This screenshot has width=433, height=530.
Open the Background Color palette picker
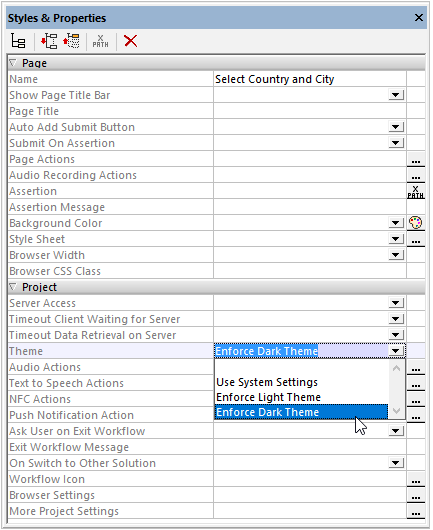415,223
